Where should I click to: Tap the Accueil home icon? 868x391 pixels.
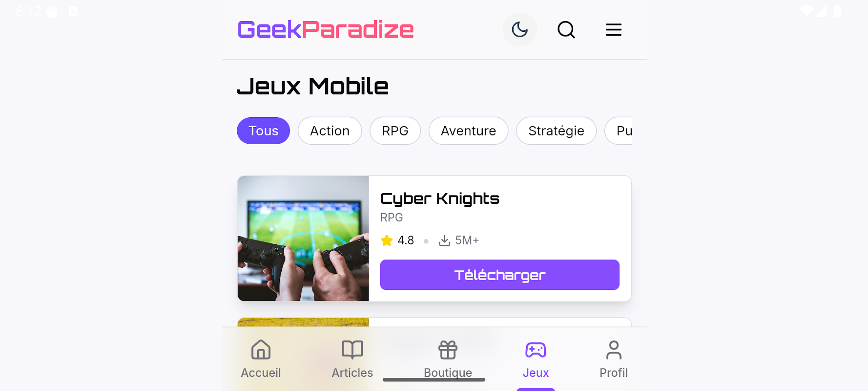[261, 350]
